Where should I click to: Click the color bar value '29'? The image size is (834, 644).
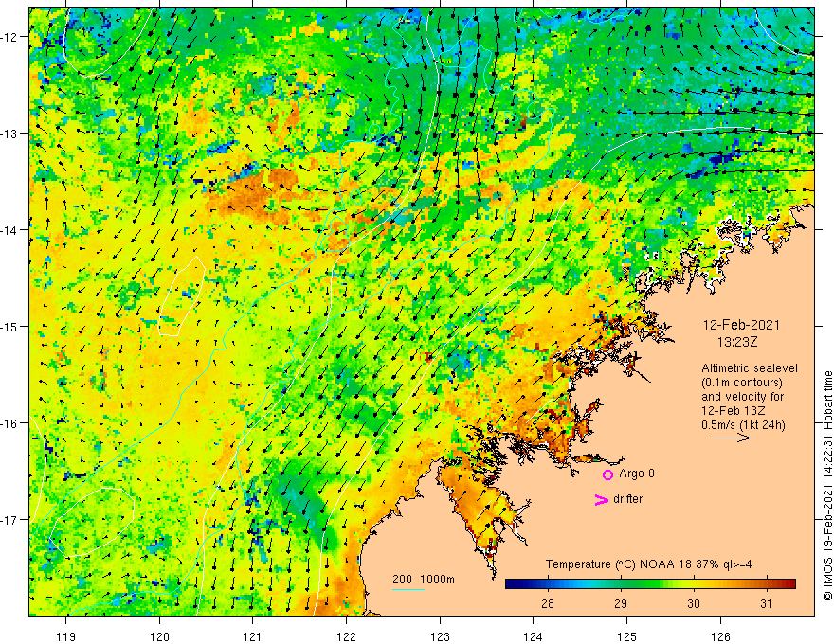pyautogui.click(x=620, y=603)
